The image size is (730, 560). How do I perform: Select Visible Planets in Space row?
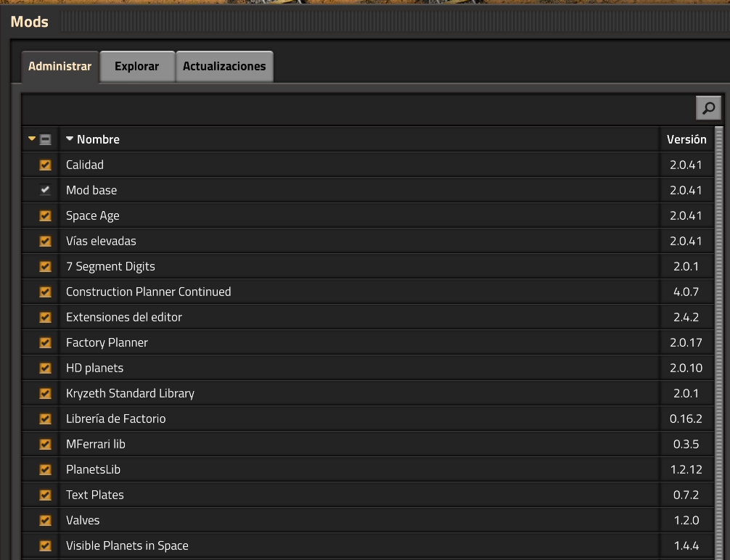tap(368, 545)
